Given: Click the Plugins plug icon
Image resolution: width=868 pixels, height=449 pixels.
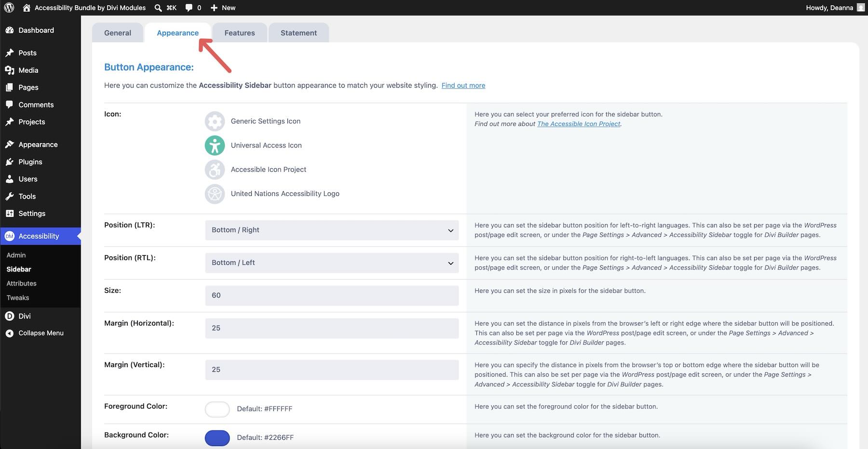Looking at the screenshot, I should point(10,162).
